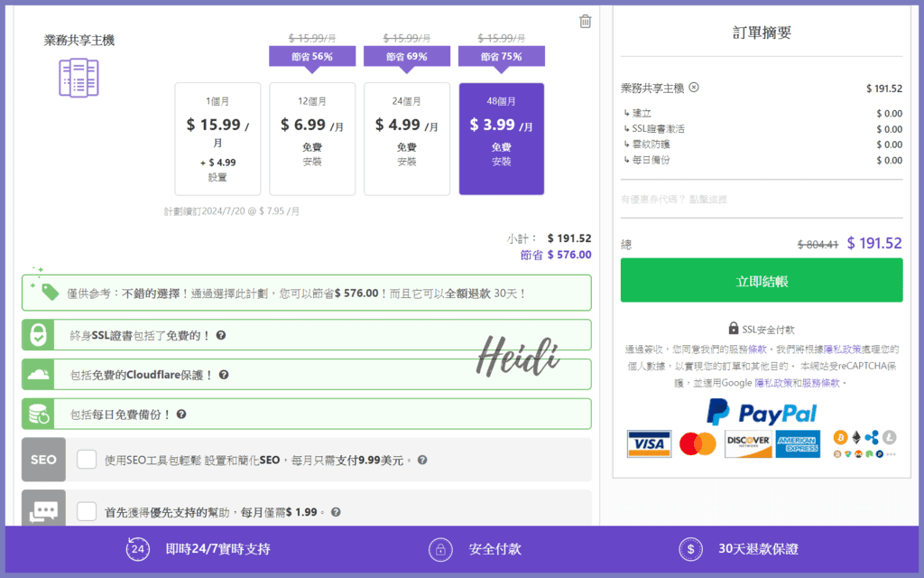Image resolution: width=924 pixels, height=578 pixels.
Task: Remove 業務共享主機 from order summary
Action: 694,88
